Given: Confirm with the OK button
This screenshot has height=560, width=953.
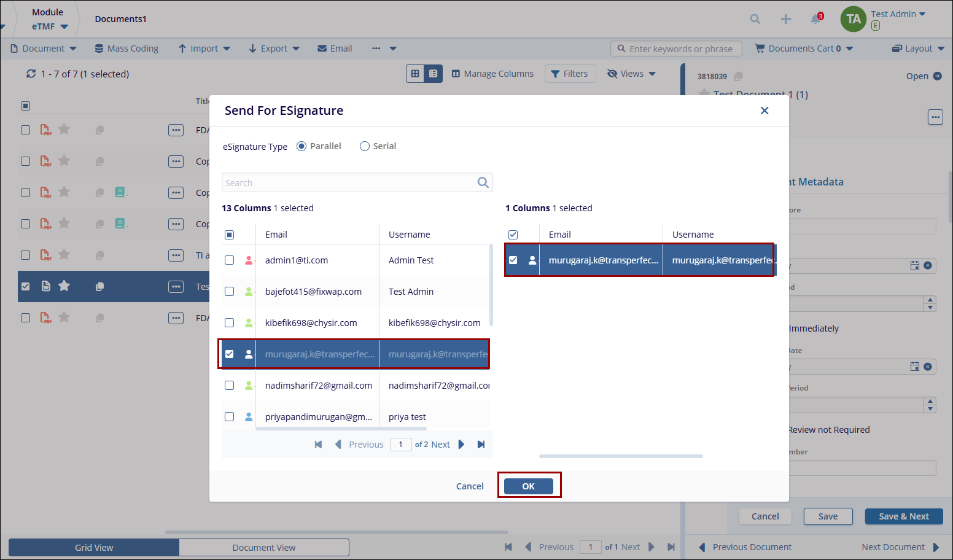Looking at the screenshot, I should (x=528, y=486).
